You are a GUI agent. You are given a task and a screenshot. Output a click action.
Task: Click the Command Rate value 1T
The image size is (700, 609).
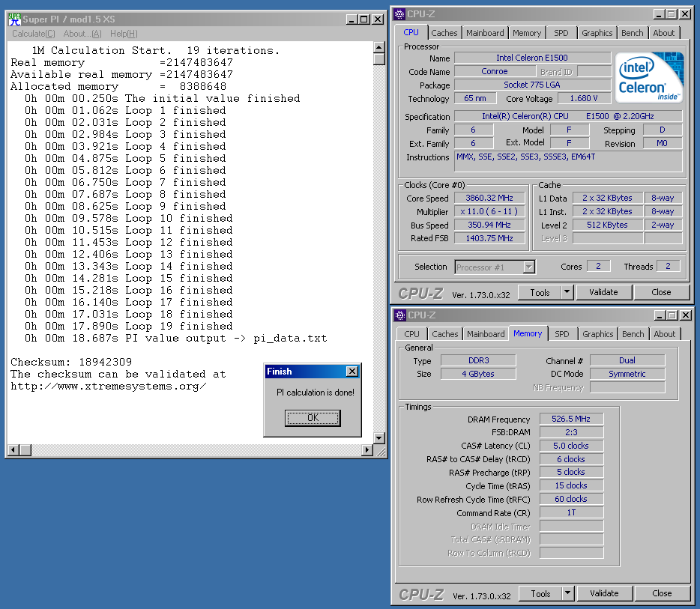[x=571, y=512]
